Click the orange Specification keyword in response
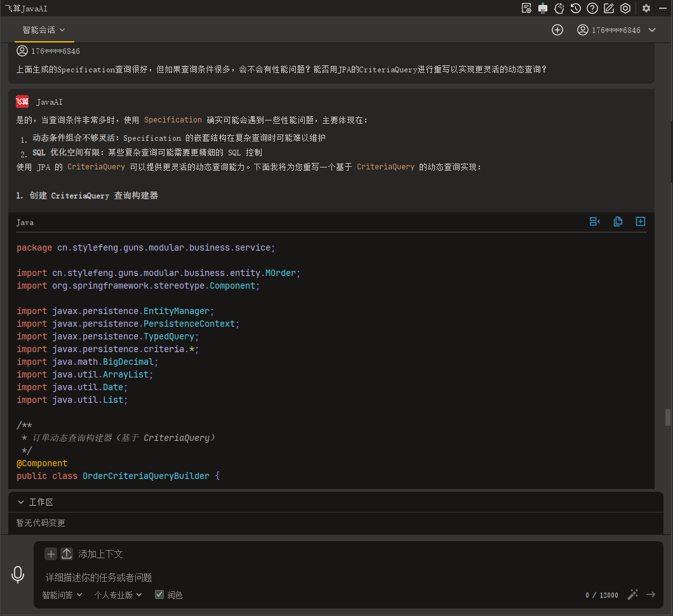 tap(173, 120)
